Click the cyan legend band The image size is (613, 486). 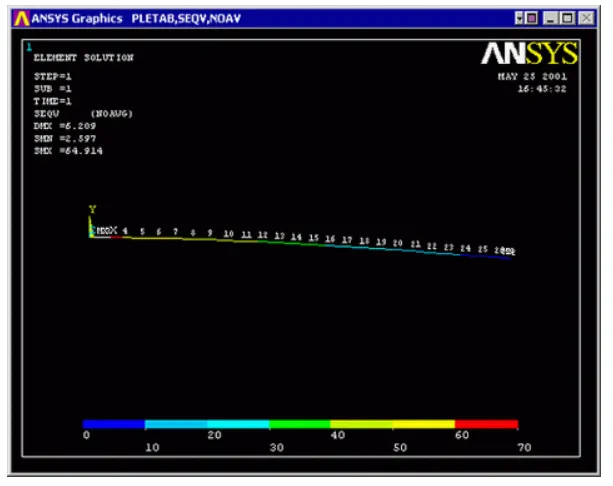pyautogui.click(x=238, y=424)
